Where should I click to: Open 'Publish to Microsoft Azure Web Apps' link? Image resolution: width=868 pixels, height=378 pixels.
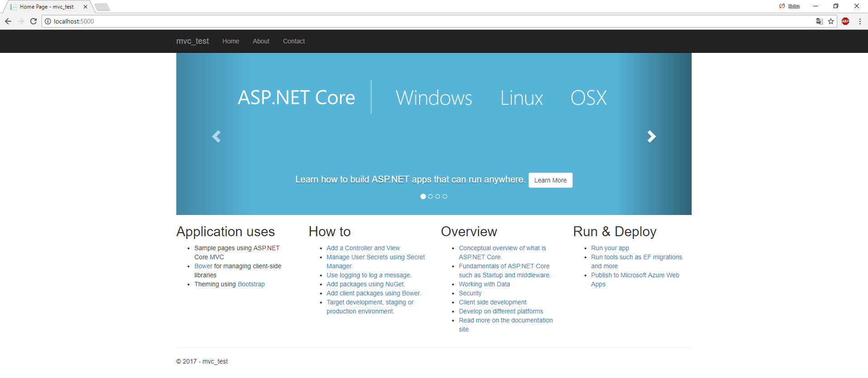(x=635, y=280)
